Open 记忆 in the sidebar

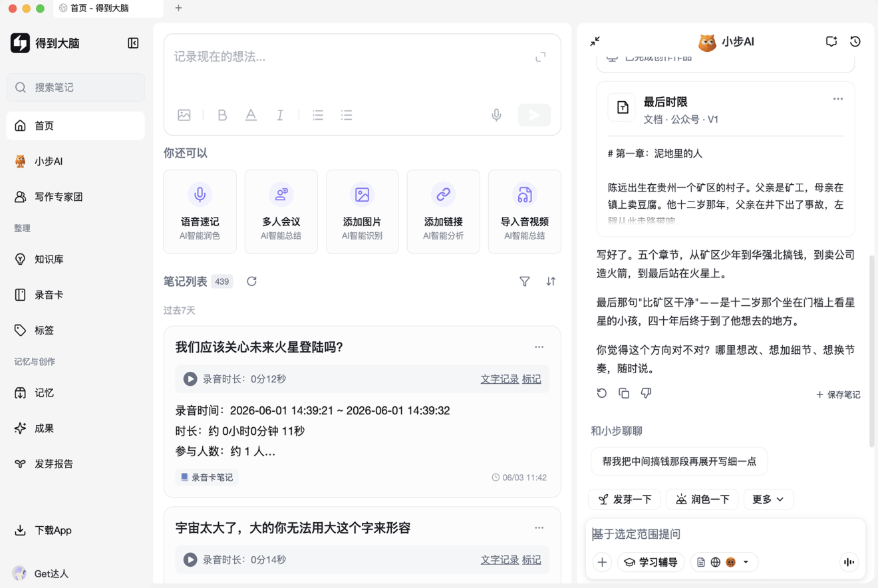click(75, 392)
